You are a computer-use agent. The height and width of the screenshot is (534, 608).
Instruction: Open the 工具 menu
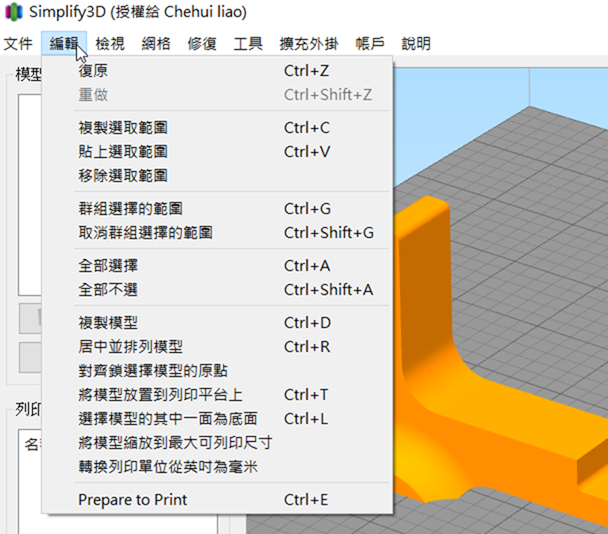click(248, 44)
